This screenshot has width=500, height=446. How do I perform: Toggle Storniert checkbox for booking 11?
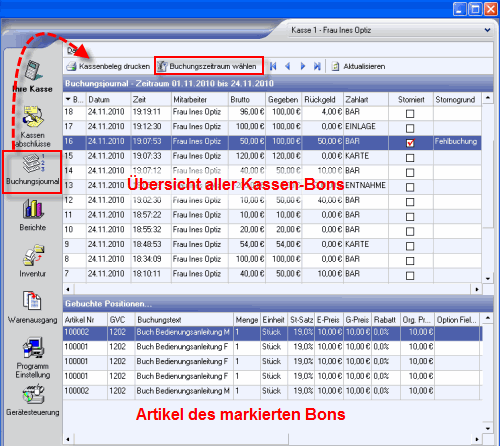[x=410, y=217]
